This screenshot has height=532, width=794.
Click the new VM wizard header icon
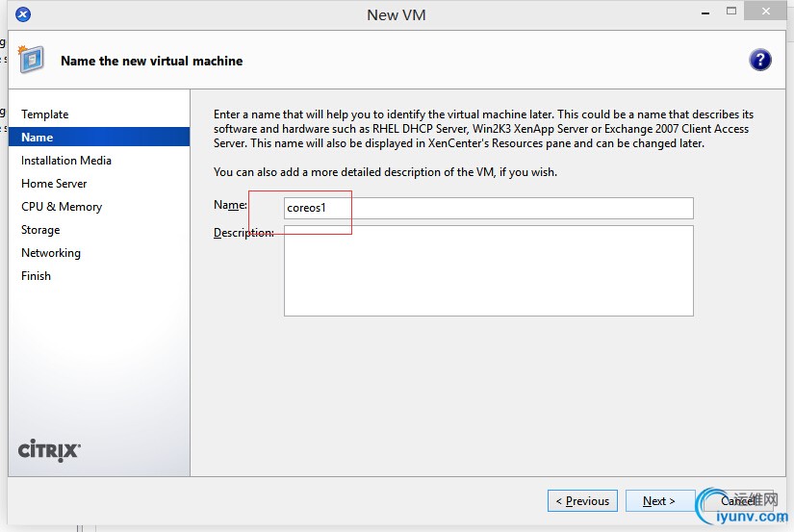(31, 60)
